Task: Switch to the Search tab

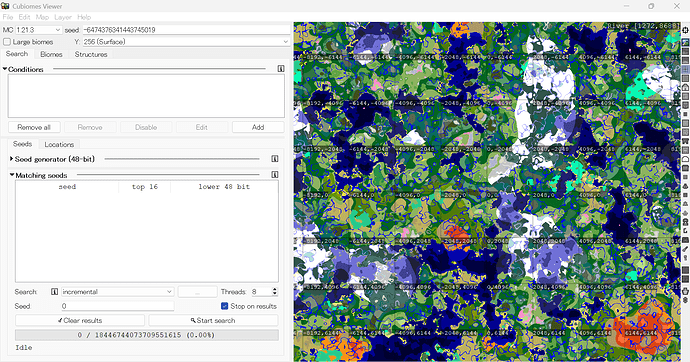Action: 17,54
